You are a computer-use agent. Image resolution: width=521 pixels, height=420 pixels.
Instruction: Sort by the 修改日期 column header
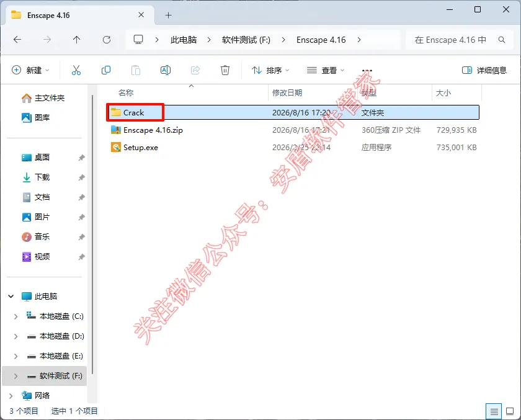(287, 92)
